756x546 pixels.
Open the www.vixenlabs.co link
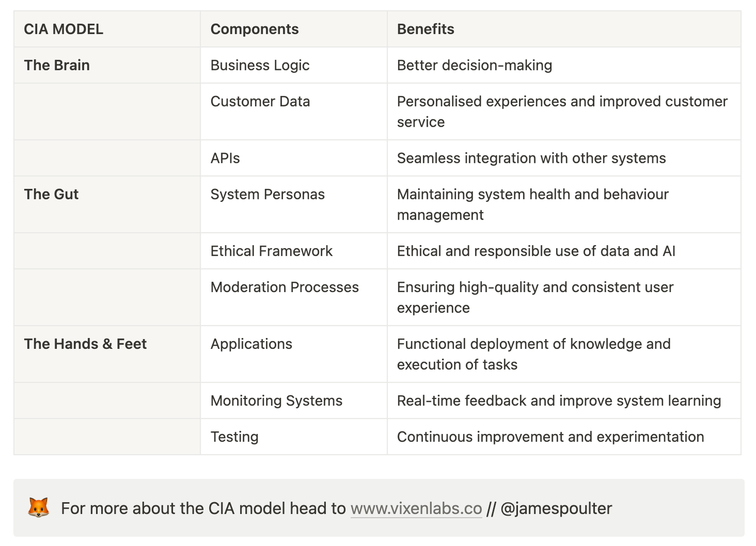(416, 508)
